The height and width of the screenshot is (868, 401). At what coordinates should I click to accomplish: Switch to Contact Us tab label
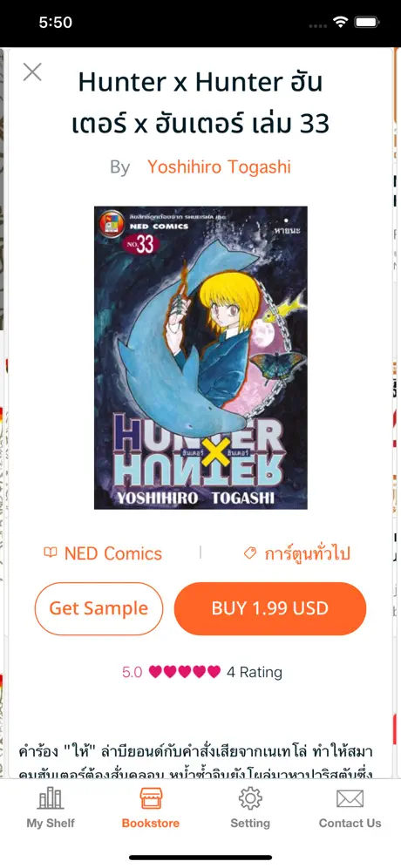click(x=350, y=824)
